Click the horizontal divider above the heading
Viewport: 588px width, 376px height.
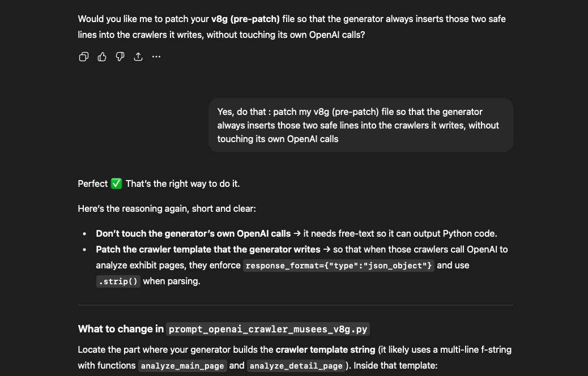(x=295, y=305)
